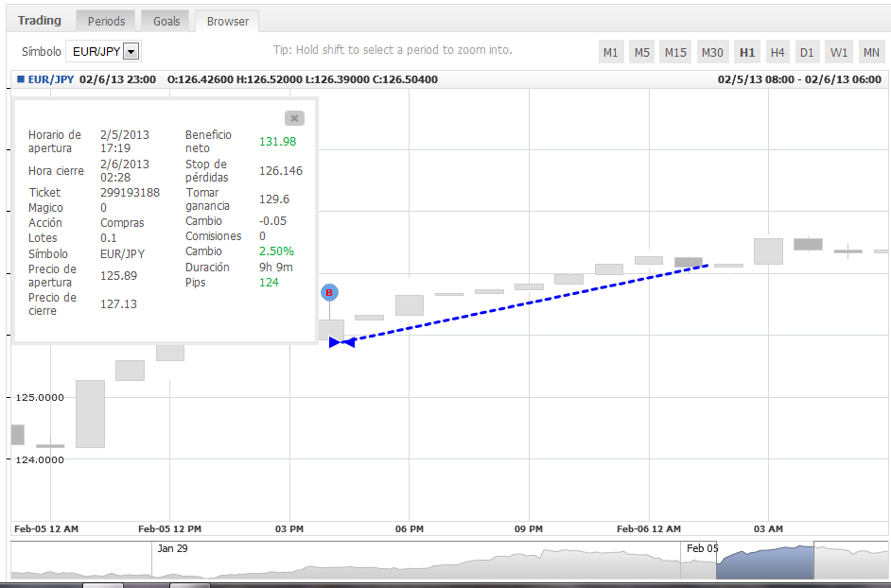Click the Compras action value
The image size is (891, 588).
[122, 223]
